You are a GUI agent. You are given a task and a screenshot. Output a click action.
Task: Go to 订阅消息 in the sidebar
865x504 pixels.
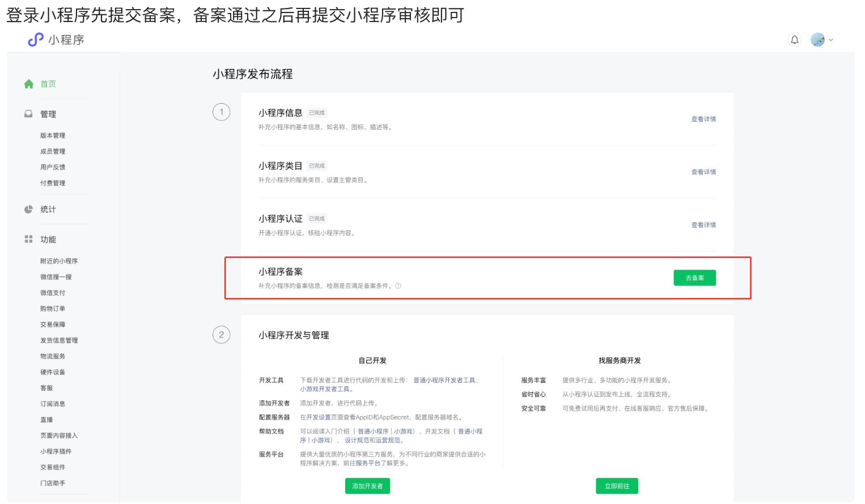click(x=53, y=404)
